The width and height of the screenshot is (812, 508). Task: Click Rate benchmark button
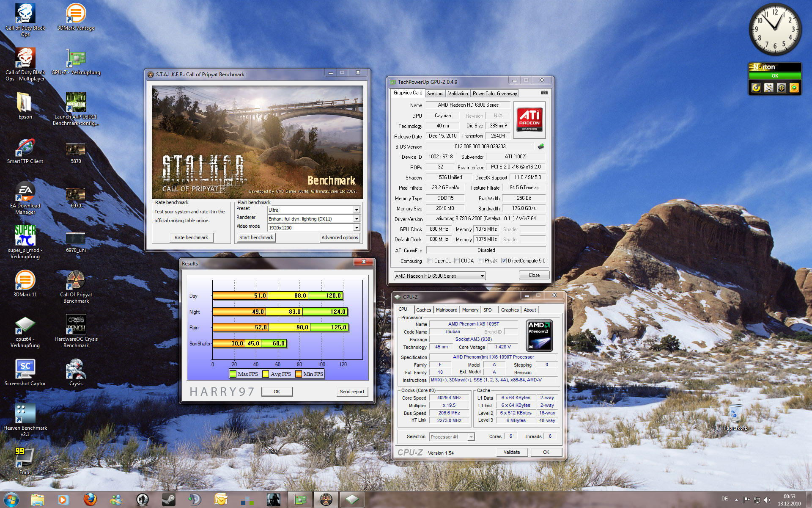tap(191, 237)
